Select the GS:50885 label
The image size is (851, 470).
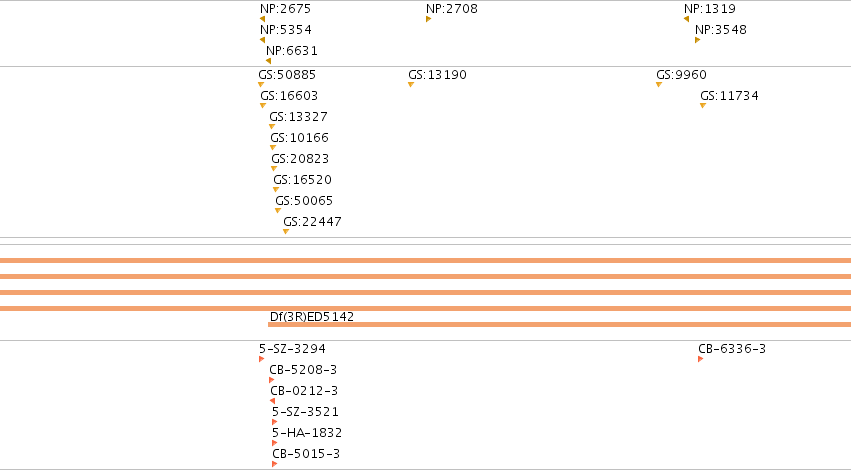tap(287, 75)
